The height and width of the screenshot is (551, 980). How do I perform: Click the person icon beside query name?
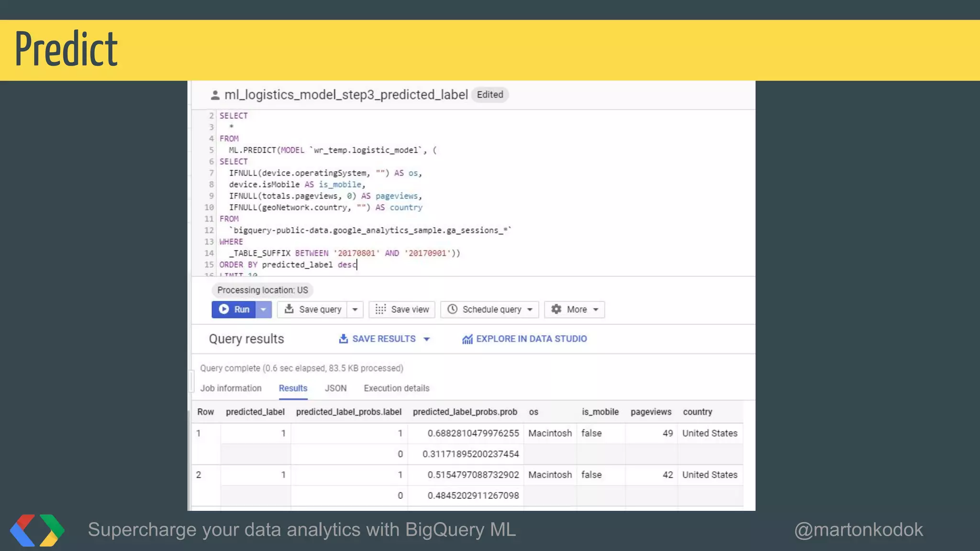(x=215, y=95)
